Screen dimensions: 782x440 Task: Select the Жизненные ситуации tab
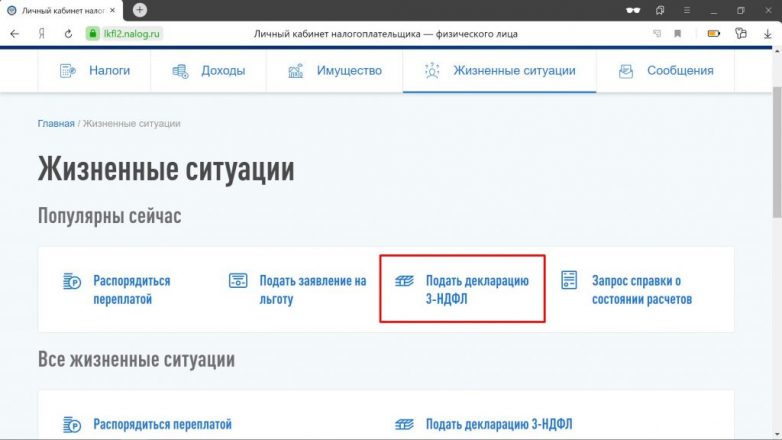tap(500, 71)
